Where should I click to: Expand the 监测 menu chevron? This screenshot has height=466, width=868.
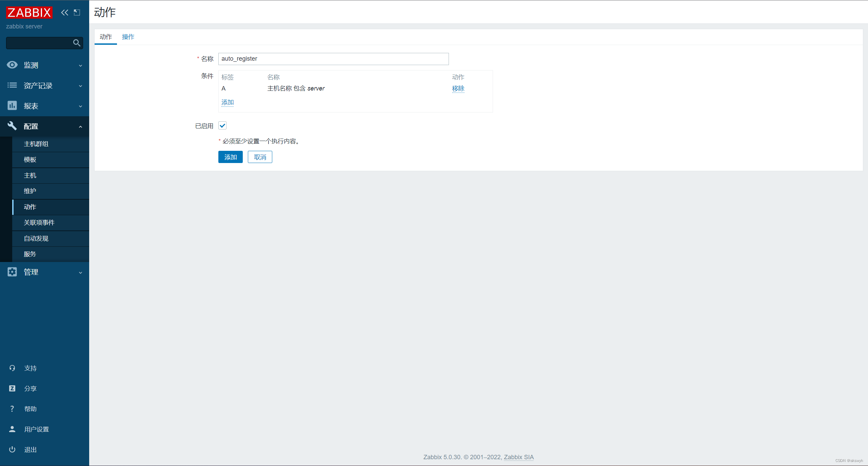80,65
